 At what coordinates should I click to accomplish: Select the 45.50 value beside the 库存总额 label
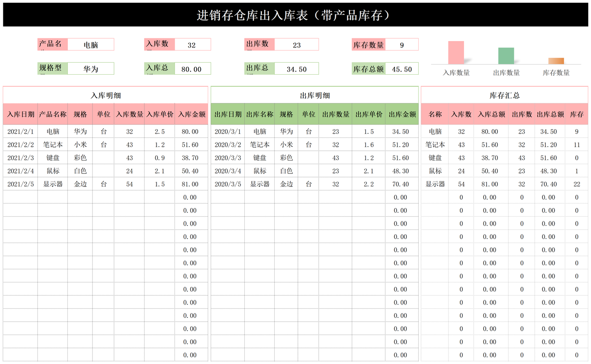402,69
